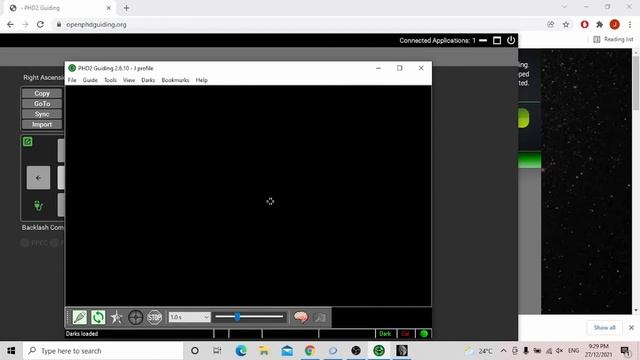Click the Sync button
This screenshot has width=640, height=360.
pyautogui.click(x=42, y=114)
